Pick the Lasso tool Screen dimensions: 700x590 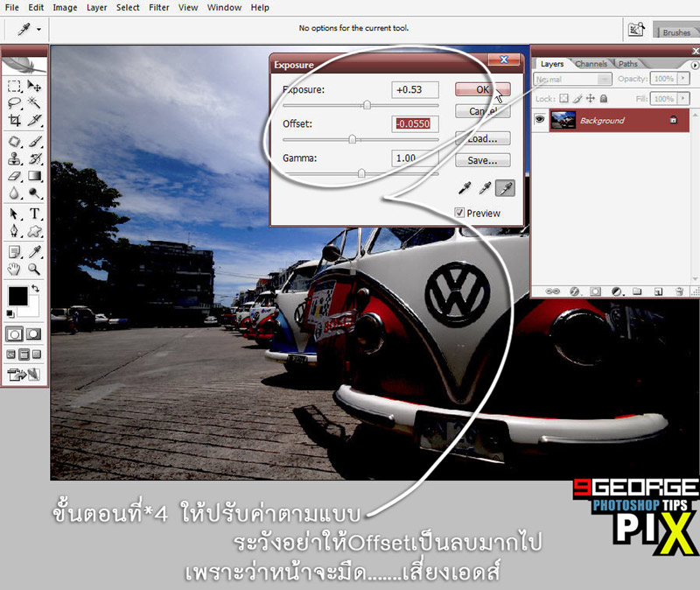tap(14, 103)
